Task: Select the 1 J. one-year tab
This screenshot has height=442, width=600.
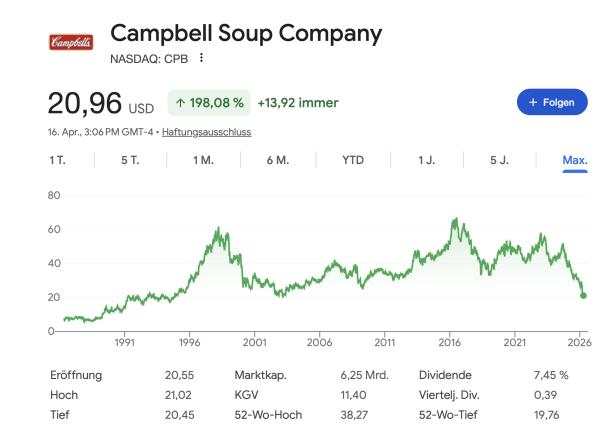Action: click(427, 160)
